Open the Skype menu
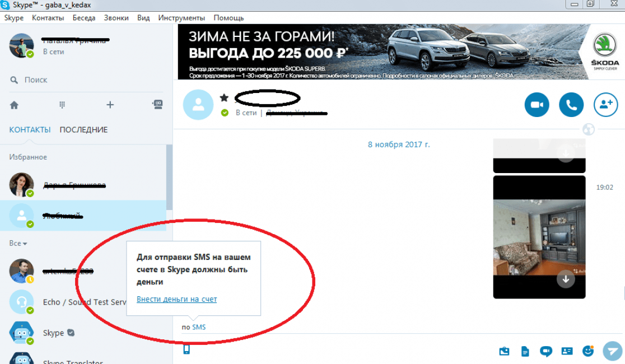 coord(14,18)
